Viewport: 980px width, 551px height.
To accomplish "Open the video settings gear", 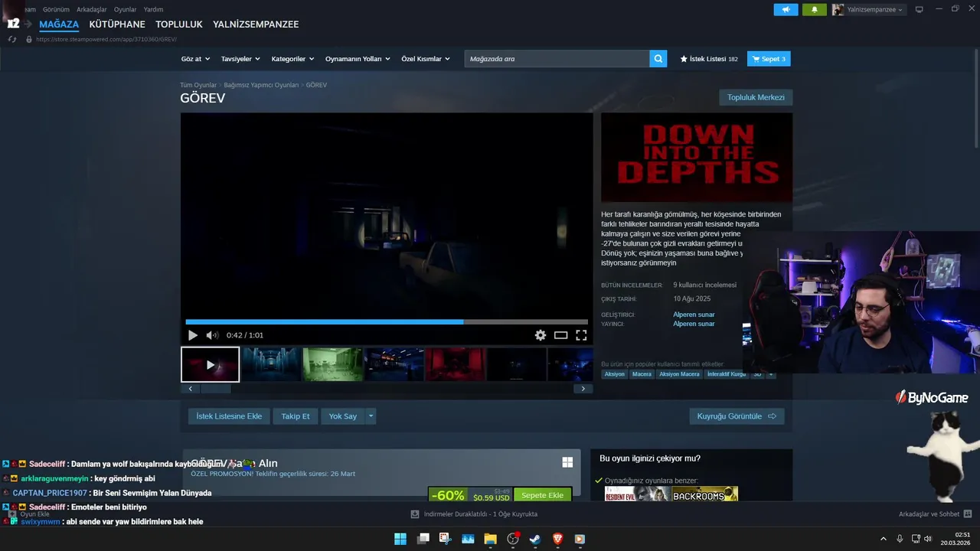I will 541,335.
